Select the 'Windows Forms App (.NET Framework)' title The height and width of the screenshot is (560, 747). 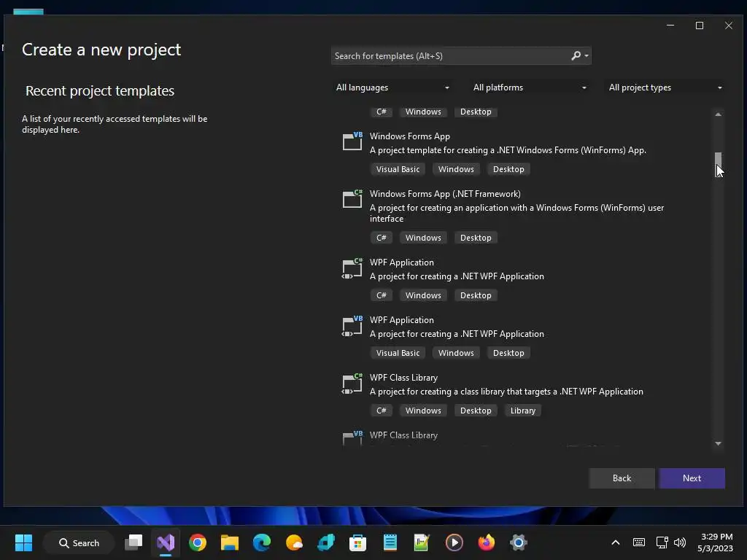445,194
